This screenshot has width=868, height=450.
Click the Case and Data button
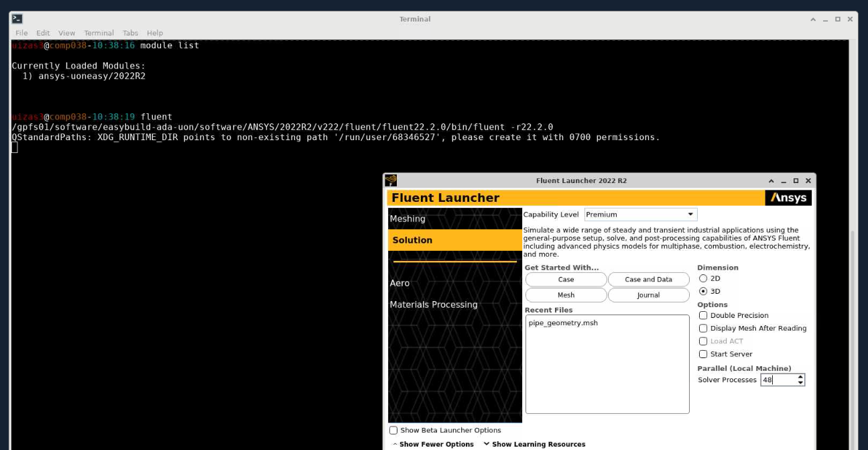tap(648, 280)
